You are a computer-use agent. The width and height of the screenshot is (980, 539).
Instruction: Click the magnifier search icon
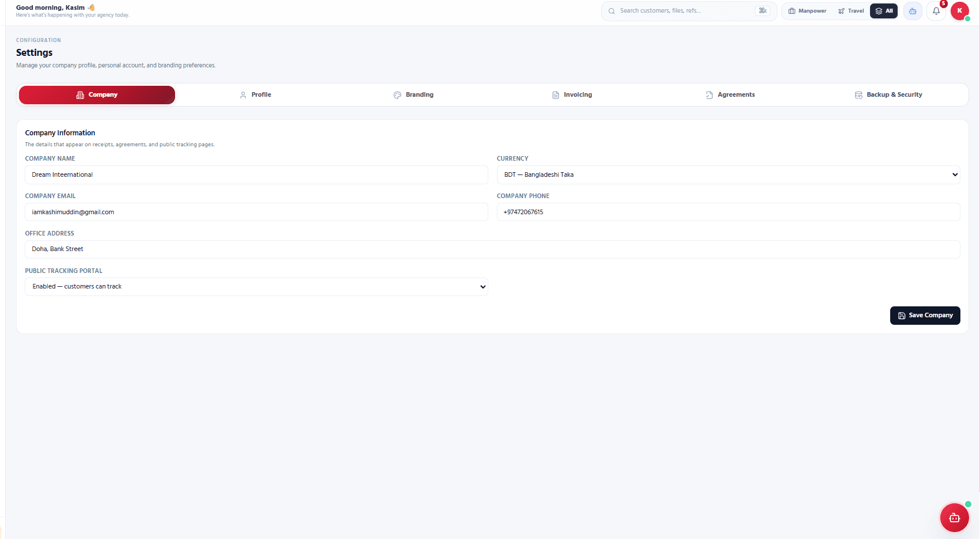coord(611,11)
